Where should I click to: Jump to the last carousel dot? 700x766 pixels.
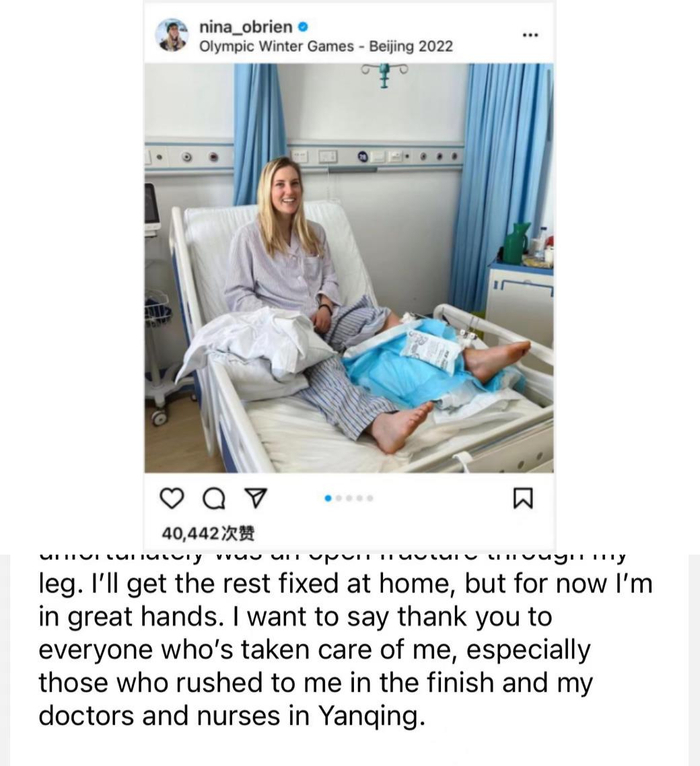pyautogui.click(x=370, y=498)
